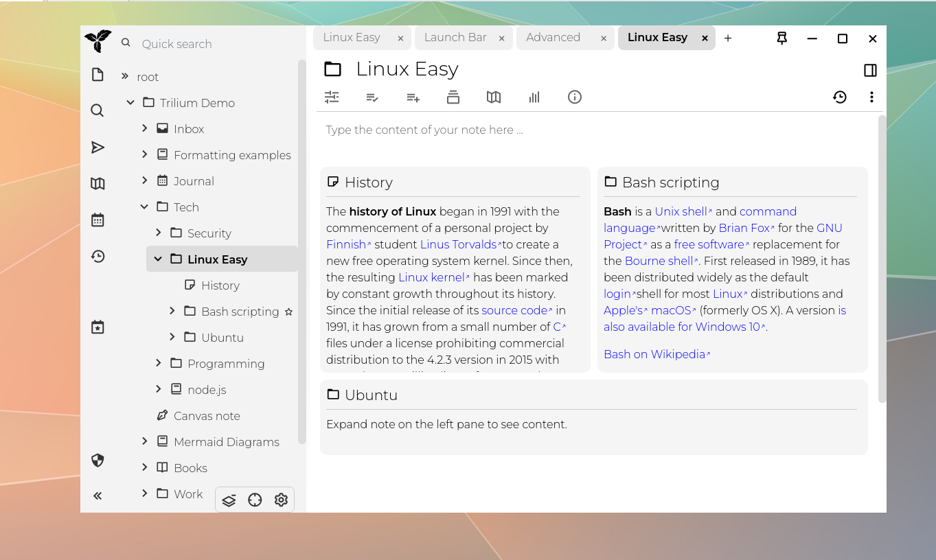Collapse the left sidebar launcher
Image resolution: width=936 pixels, height=560 pixels.
coord(98,495)
